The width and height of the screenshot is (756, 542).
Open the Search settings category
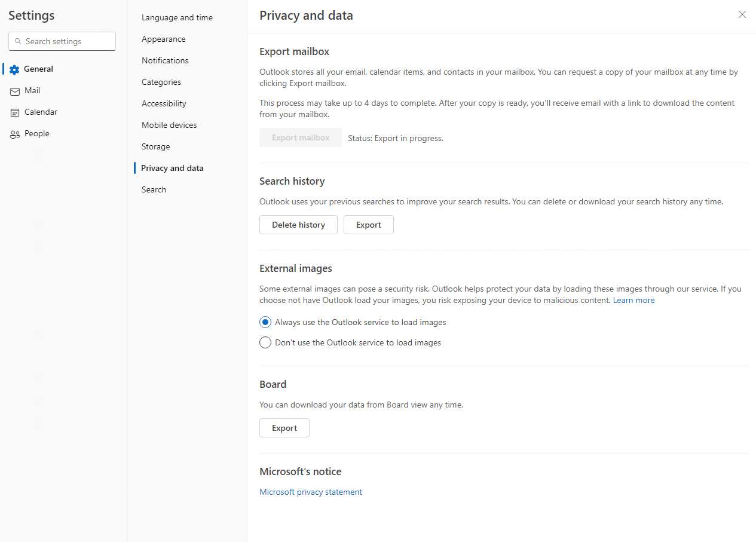tap(154, 189)
